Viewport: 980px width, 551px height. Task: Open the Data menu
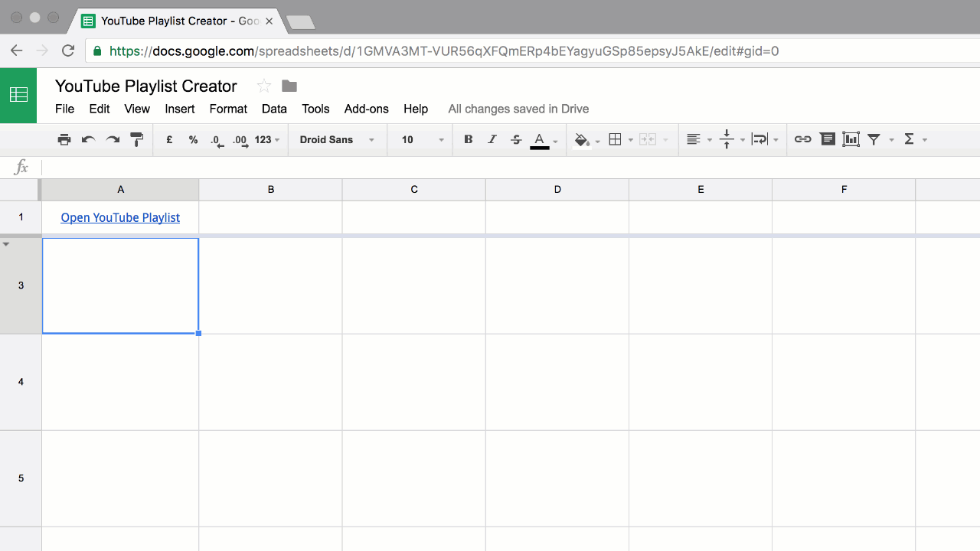coord(274,109)
